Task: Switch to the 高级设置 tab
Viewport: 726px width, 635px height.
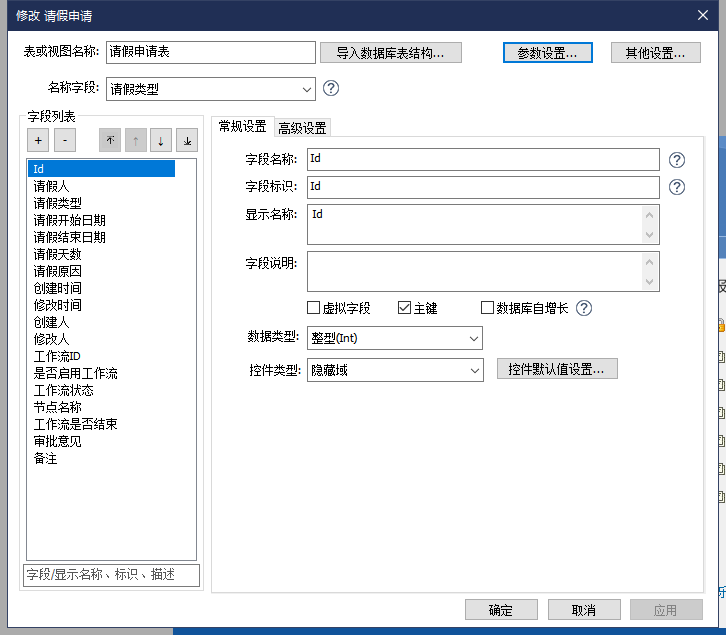Action: (302, 127)
